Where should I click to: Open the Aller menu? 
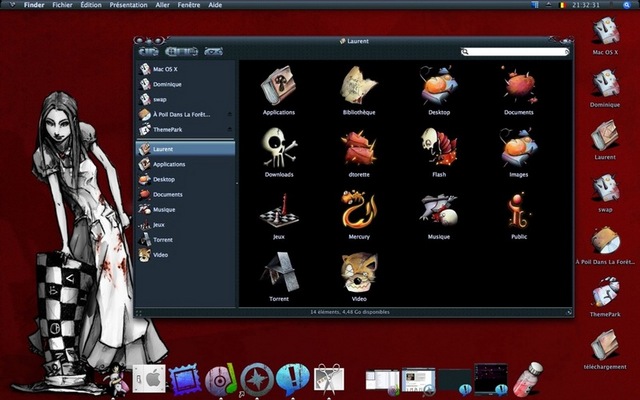162,5
